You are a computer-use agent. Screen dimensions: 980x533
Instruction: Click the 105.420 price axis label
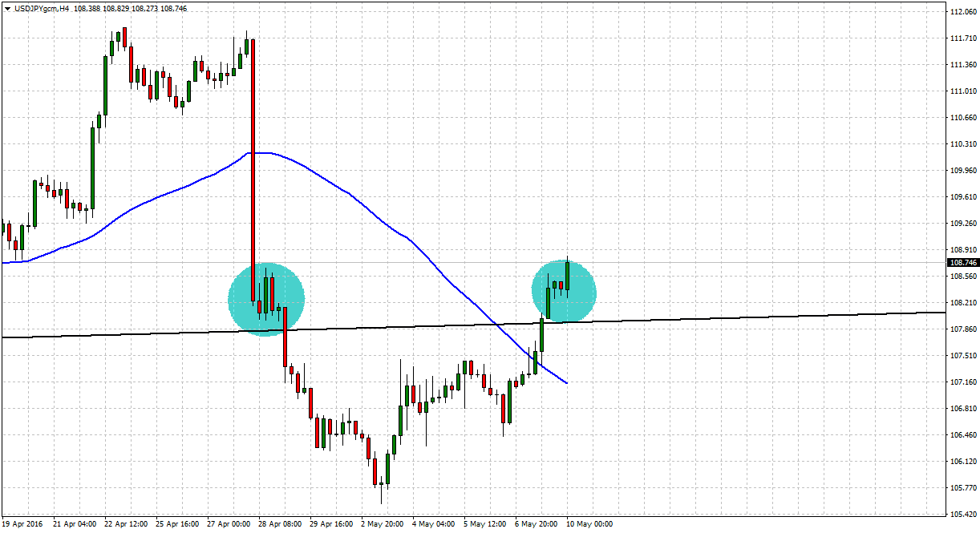(x=963, y=515)
